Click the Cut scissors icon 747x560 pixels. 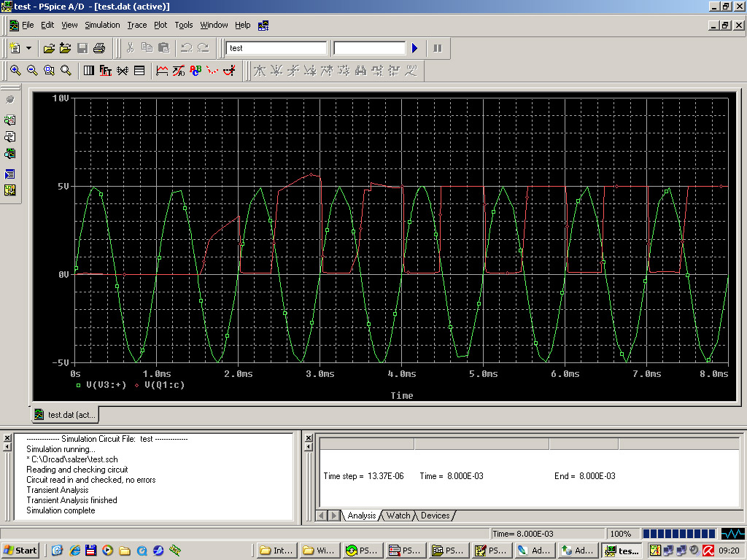tap(130, 47)
